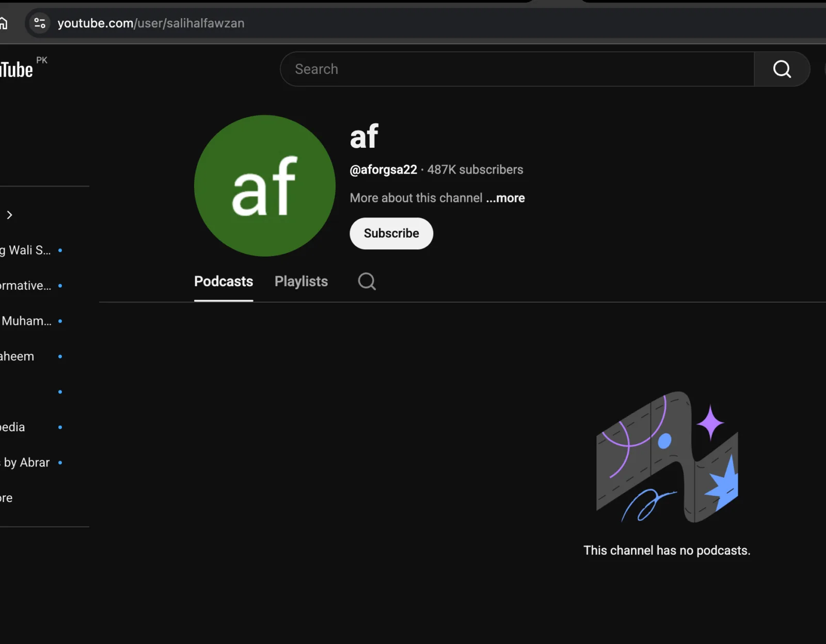
Task: Click the @aforgsa22 channel handle
Action: point(383,170)
